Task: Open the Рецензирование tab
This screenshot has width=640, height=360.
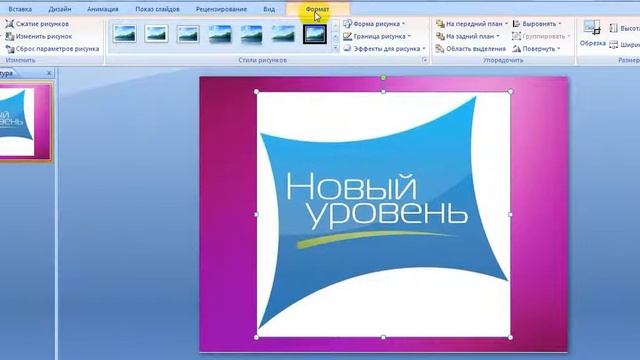Action: [x=221, y=9]
